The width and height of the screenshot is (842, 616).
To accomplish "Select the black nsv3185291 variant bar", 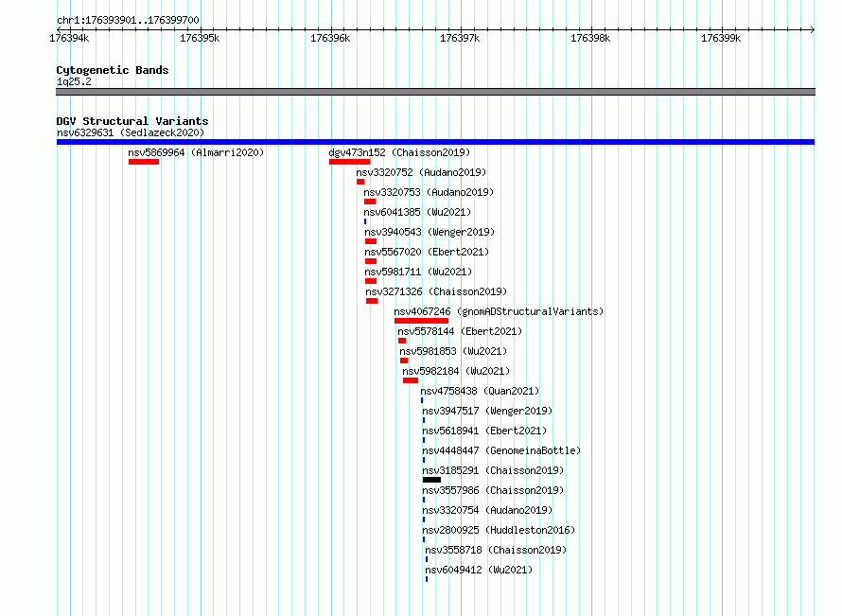I will coord(431,480).
